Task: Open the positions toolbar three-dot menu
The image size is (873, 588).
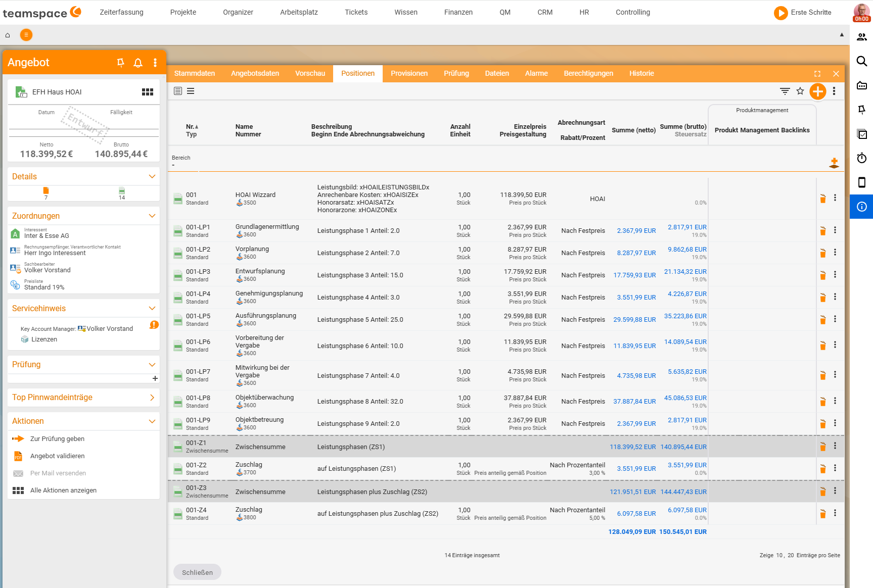Action: (834, 91)
